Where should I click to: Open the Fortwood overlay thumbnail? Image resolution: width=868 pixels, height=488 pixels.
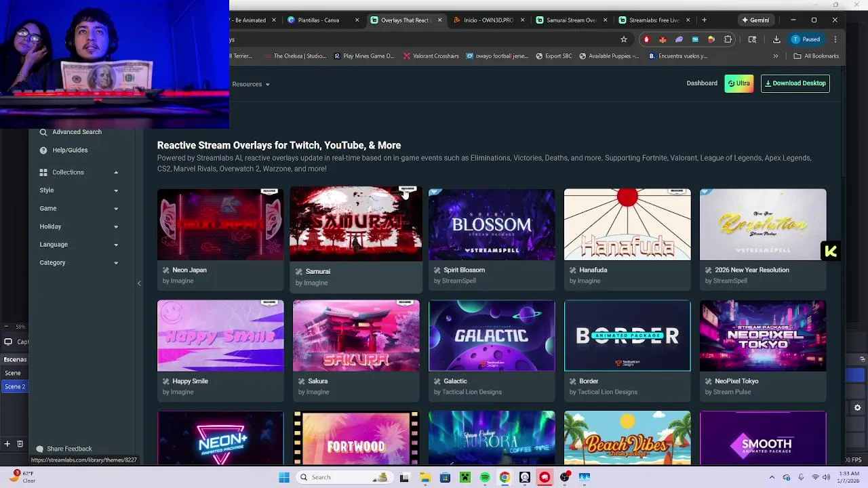tap(356, 438)
